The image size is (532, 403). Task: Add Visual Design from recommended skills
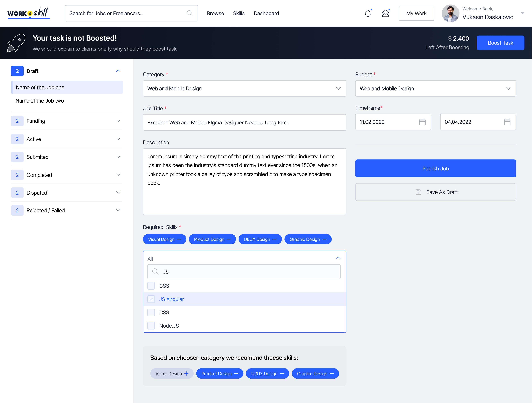pos(187,373)
